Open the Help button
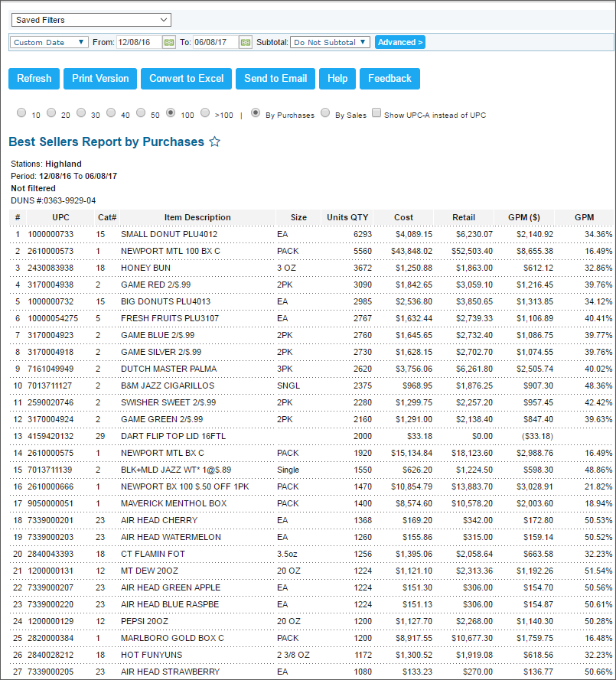This screenshot has height=680, width=616. pos(337,79)
